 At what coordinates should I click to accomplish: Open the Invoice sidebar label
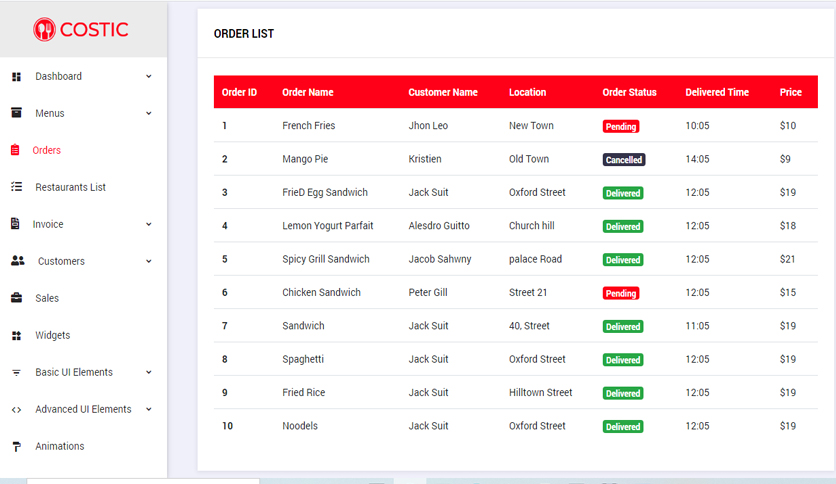pos(48,224)
